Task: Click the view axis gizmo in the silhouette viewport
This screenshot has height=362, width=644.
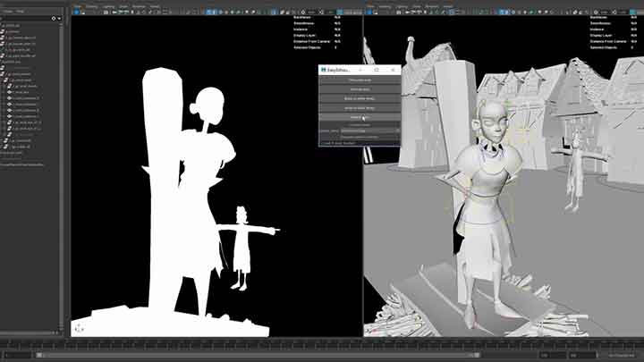Action: point(79,327)
